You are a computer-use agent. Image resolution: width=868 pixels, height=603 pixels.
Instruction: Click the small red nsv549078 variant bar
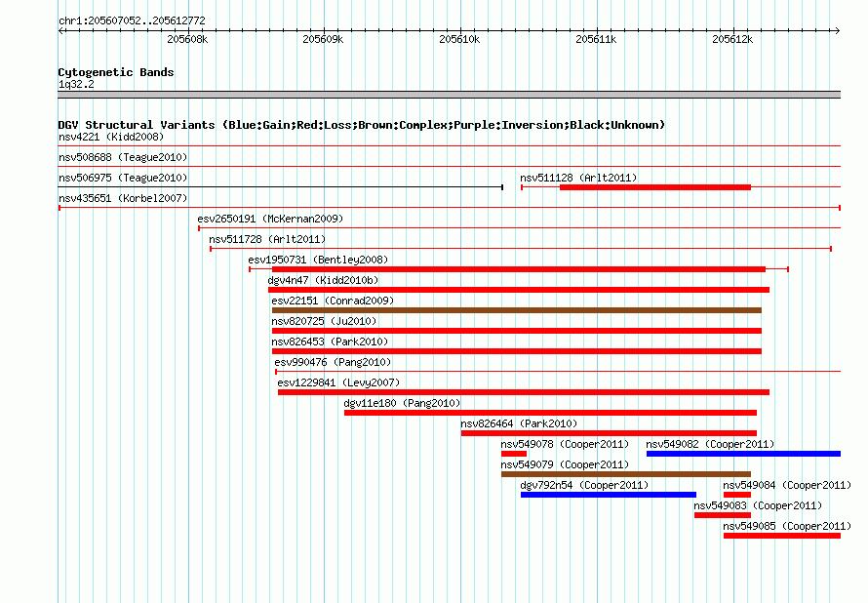[514, 454]
